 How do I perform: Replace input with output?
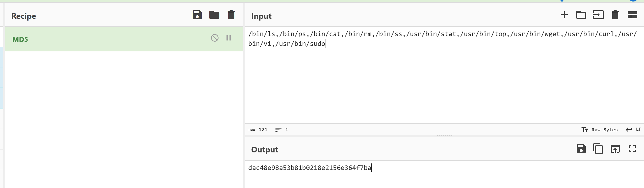click(x=615, y=149)
